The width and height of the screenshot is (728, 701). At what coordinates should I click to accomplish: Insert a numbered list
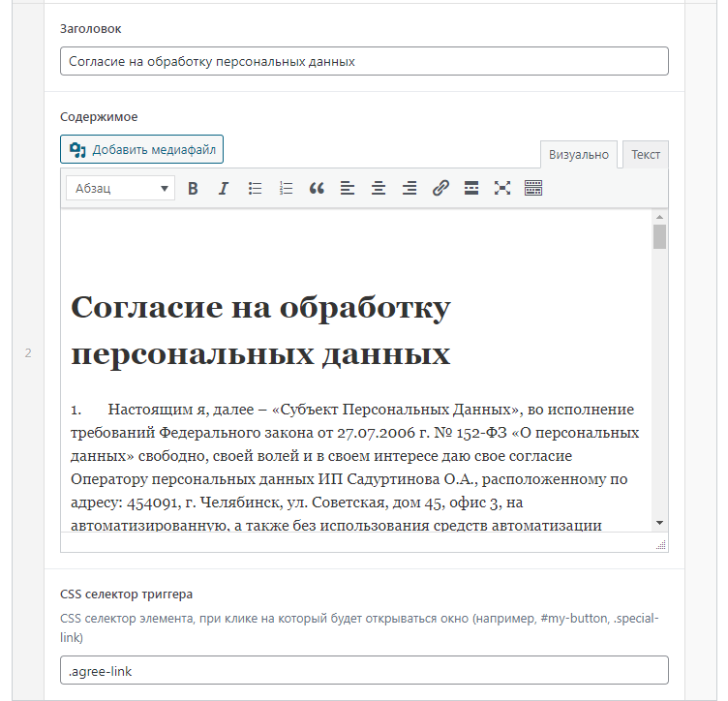coord(286,189)
